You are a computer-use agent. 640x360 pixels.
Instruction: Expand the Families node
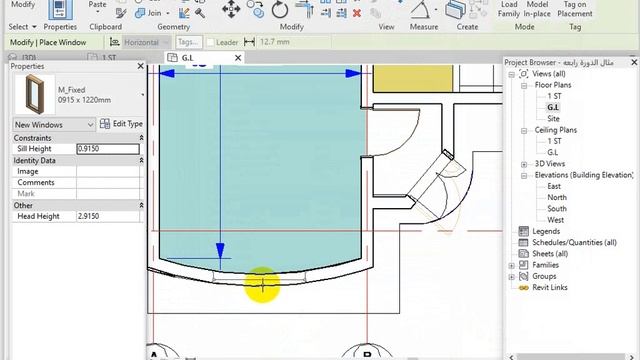(x=511, y=266)
